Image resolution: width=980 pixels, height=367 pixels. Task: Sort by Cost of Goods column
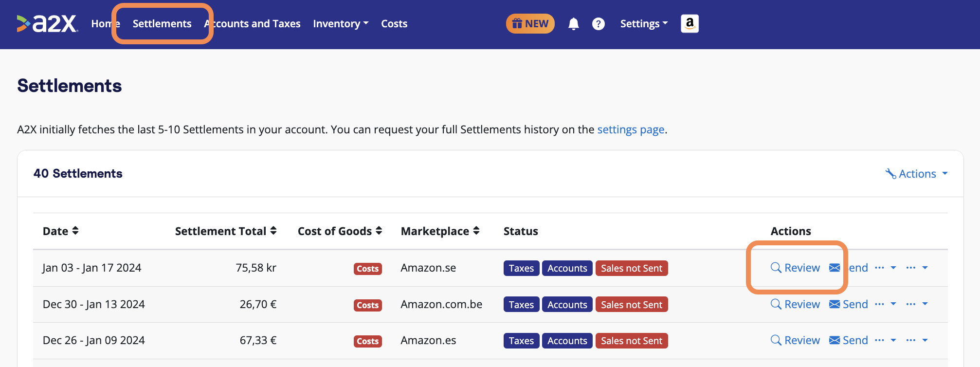[340, 231]
